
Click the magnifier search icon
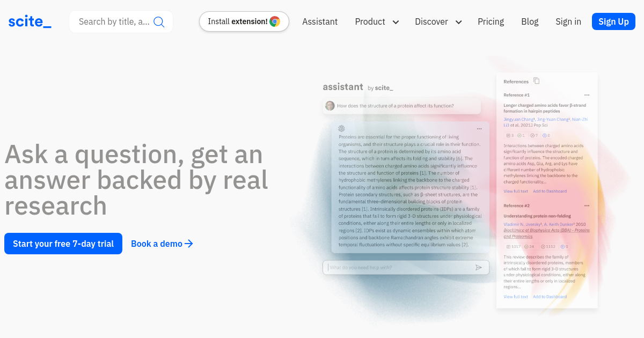159,21
